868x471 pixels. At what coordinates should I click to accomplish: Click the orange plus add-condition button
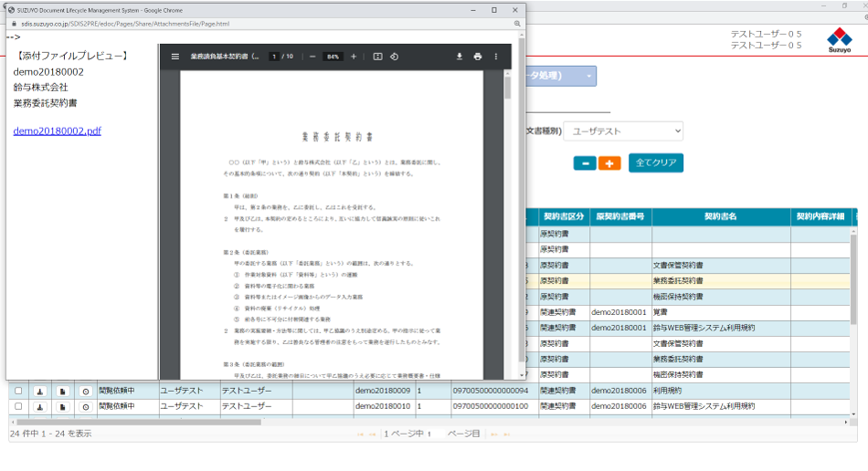click(x=609, y=162)
